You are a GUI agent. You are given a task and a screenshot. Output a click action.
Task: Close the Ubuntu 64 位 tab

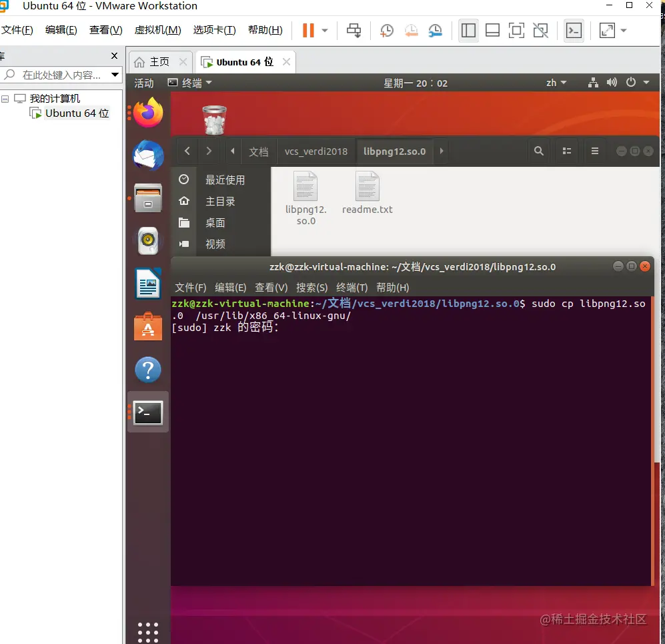pos(286,62)
